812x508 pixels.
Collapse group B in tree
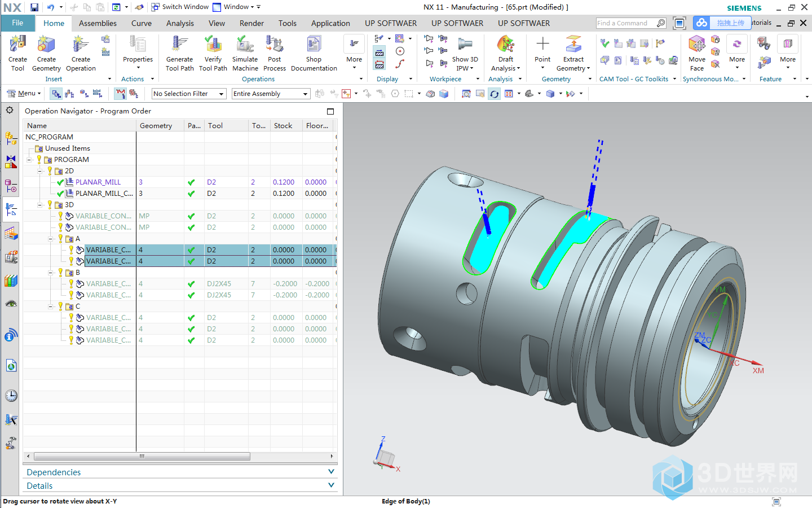[51, 273]
